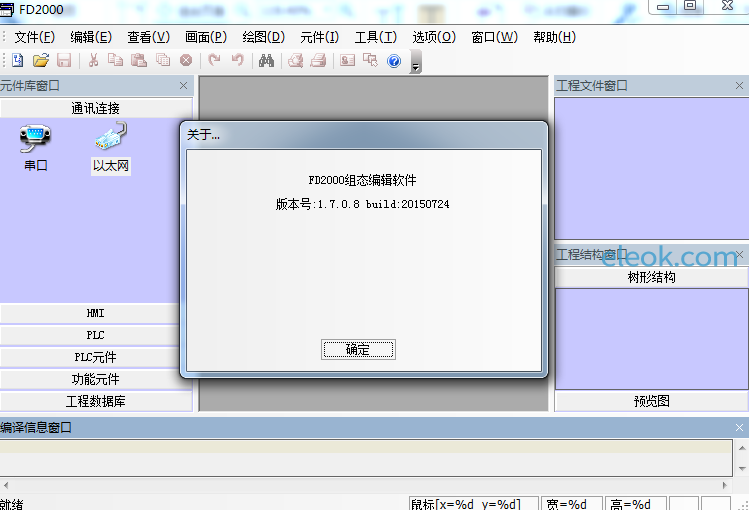
Task: Expand the HMI component category
Action: tap(96, 313)
